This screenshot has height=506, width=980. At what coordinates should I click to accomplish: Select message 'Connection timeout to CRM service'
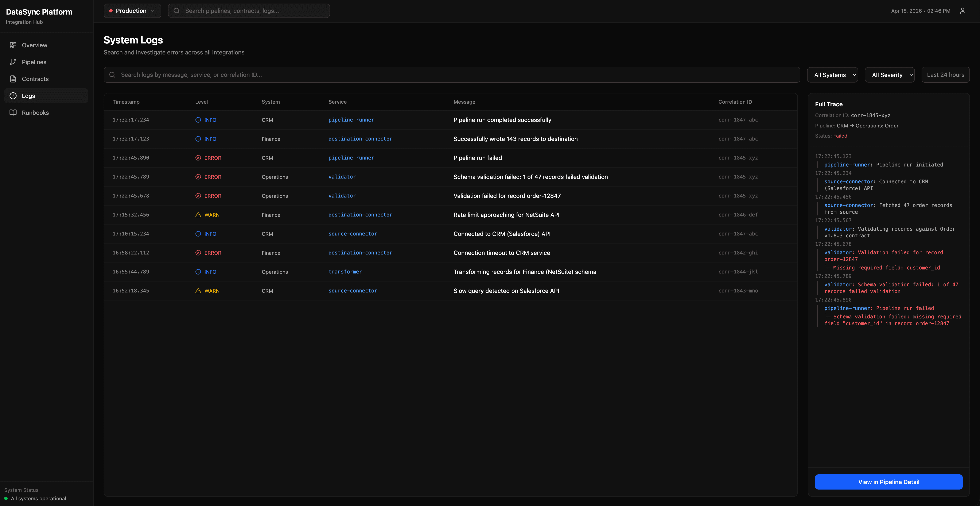(502, 253)
